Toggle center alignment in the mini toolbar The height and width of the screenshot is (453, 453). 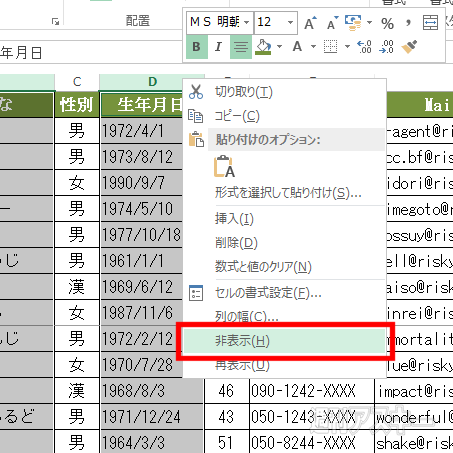tap(241, 47)
